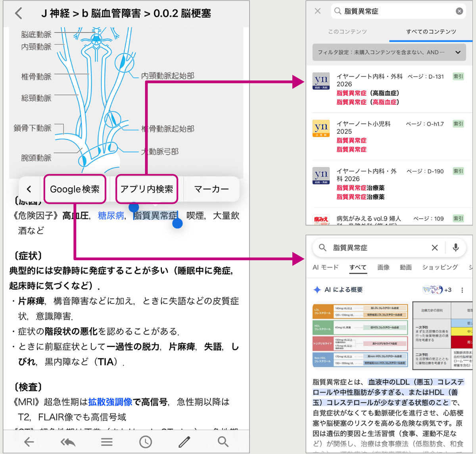Tap the back chevron in the header
Image resolution: width=476 pixels, height=454 pixels.
(x=19, y=13)
